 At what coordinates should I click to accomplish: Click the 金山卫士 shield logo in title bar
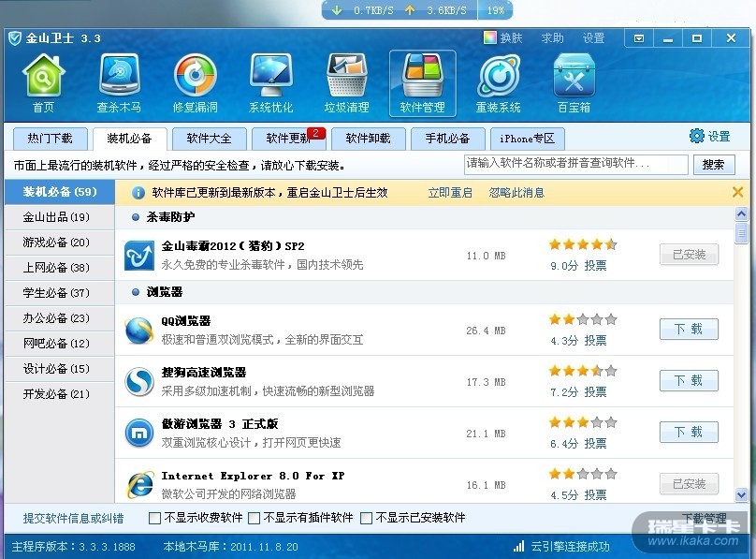[15, 38]
